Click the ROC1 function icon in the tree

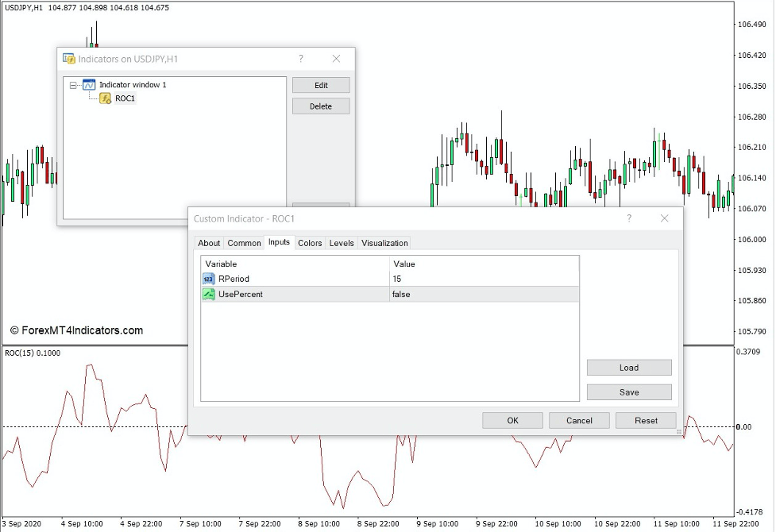tap(104, 98)
